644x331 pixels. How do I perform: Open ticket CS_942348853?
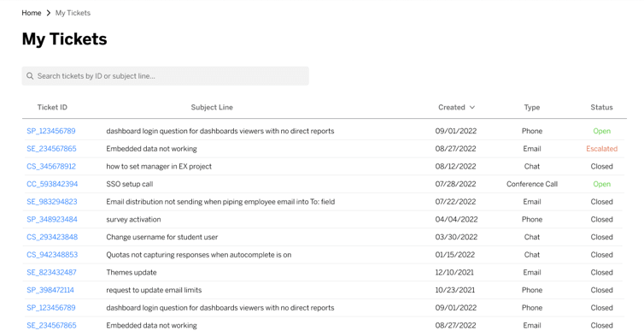point(52,255)
